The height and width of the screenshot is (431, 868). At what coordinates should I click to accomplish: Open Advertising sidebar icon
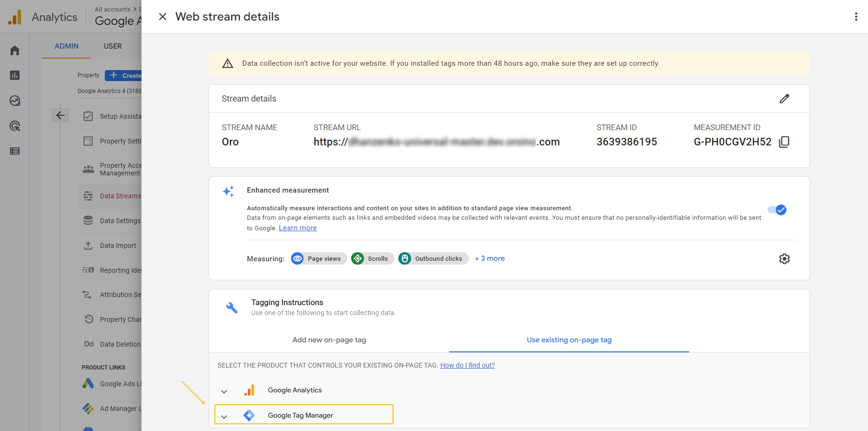15,126
